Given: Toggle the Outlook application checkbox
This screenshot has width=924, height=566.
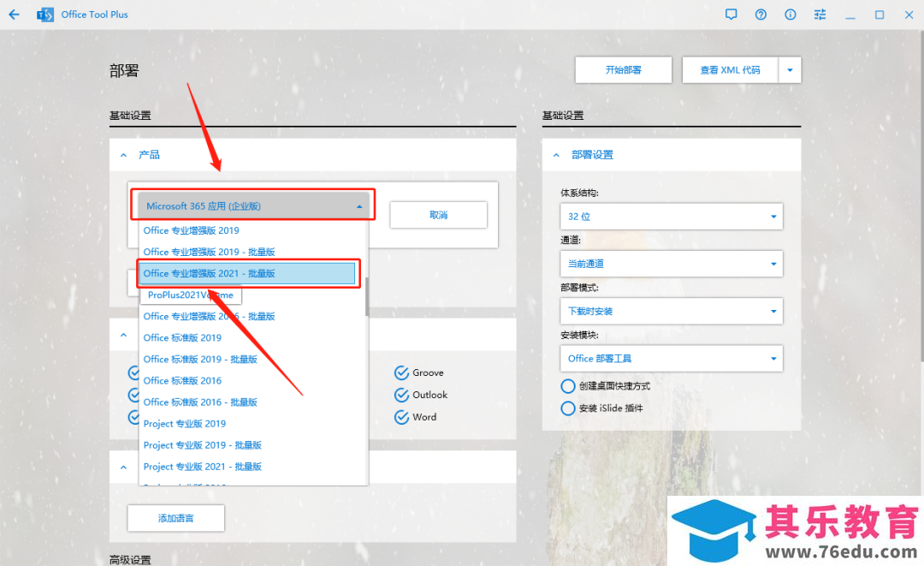Looking at the screenshot, I should [x=401, y=395].
